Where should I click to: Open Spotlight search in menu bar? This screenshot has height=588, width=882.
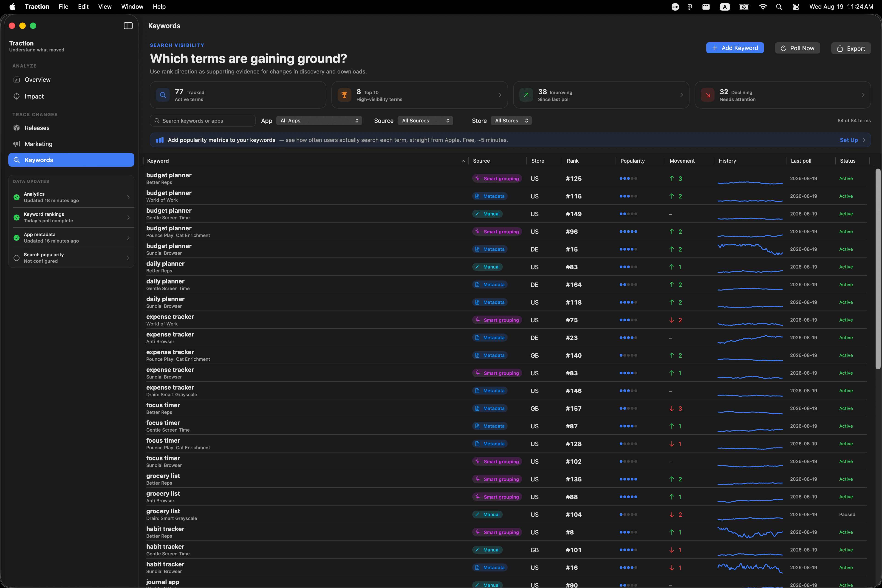(x=779, y=7)
